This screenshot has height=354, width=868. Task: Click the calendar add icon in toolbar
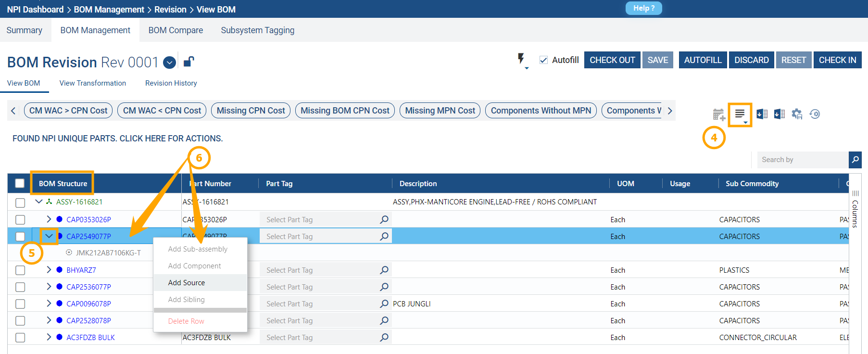[718, 114]
